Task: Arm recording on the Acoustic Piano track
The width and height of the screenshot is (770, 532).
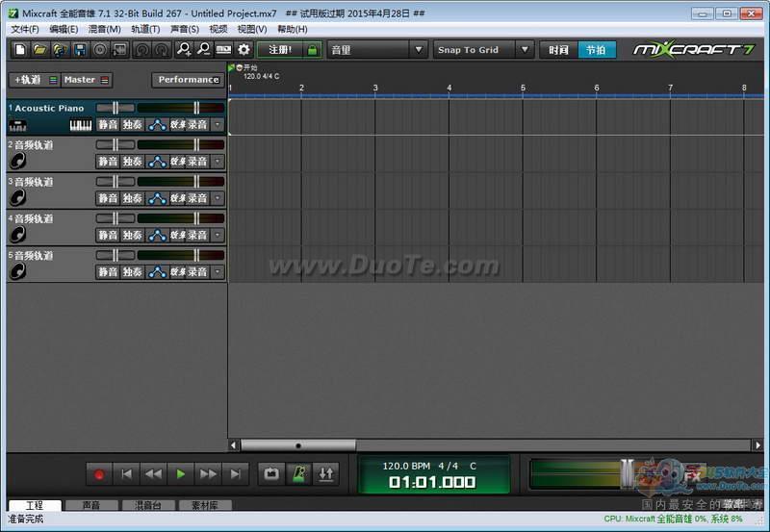Action: (197, 125)
